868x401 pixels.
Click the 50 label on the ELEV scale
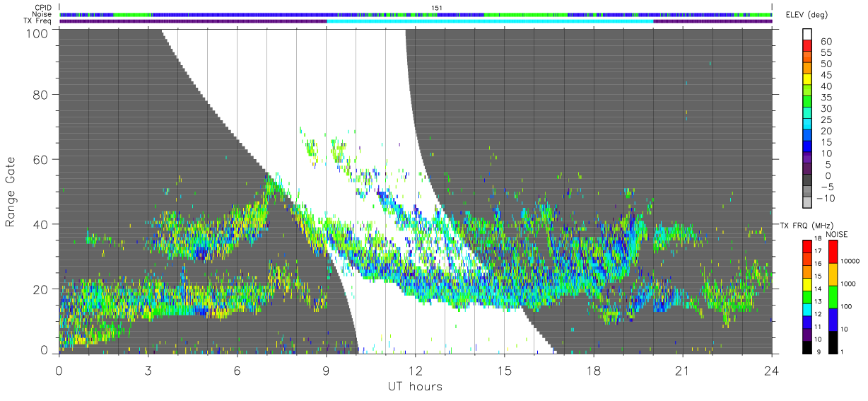[826, 64]
